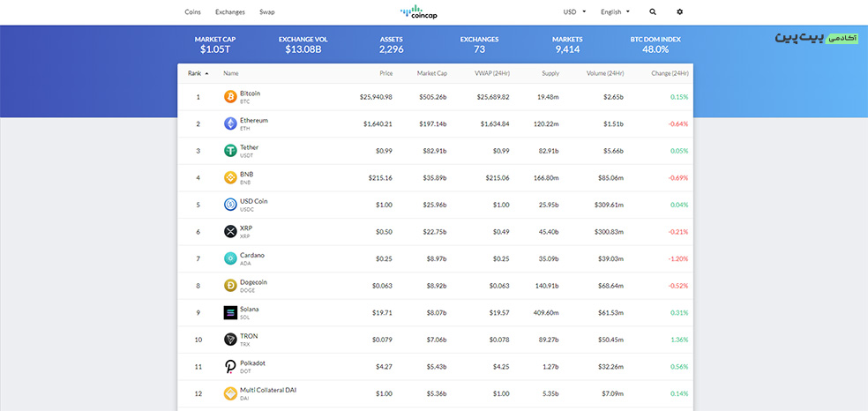Open the USD currency dropdown

(x=574, y=11)
